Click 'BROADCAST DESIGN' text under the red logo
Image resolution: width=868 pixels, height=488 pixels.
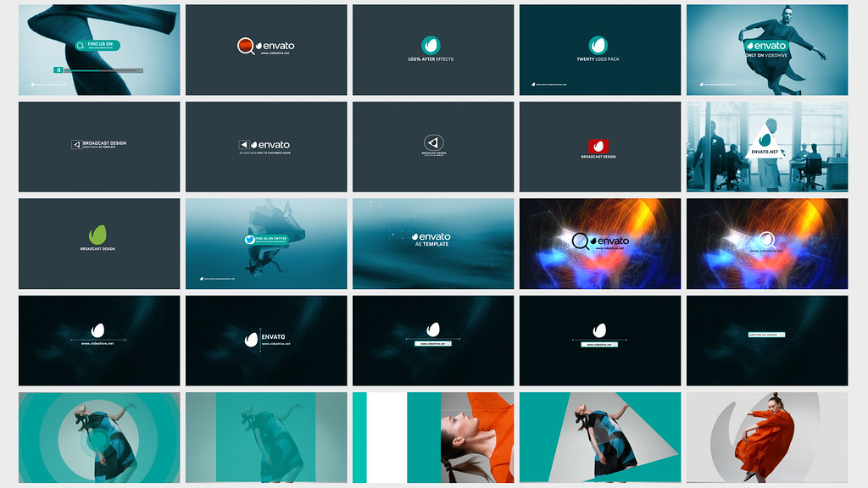[598, 157]
